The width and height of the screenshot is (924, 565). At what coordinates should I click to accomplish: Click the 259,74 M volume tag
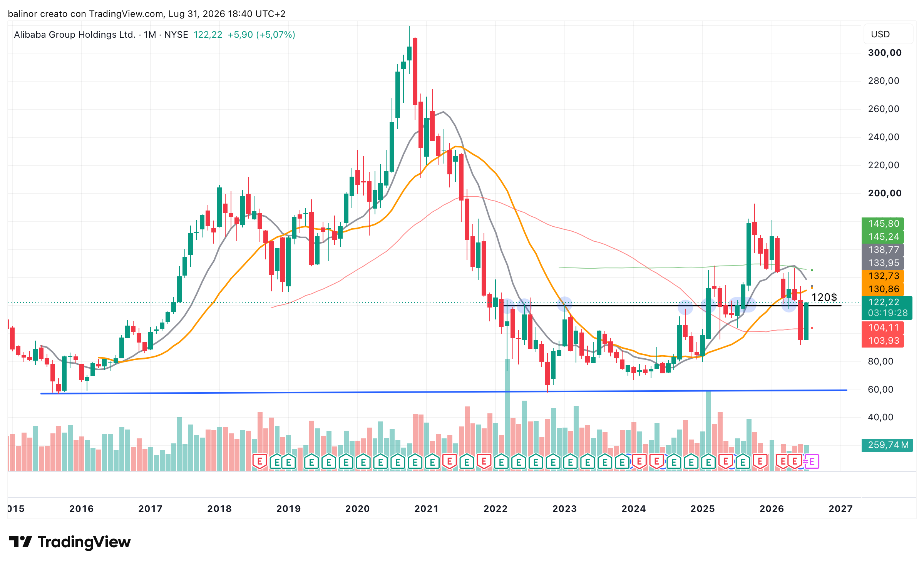887,445
